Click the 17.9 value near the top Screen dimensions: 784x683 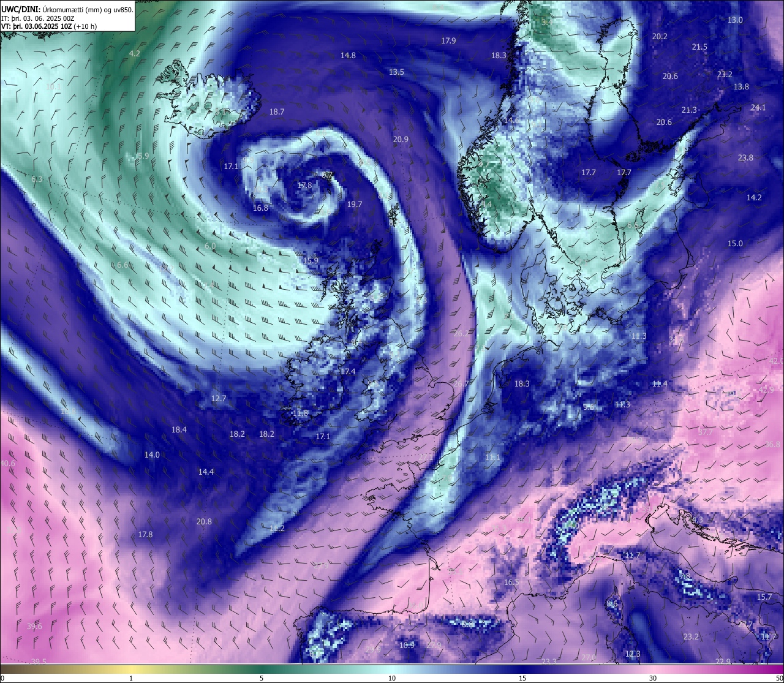pyautogui.click(x=448, y=41)
